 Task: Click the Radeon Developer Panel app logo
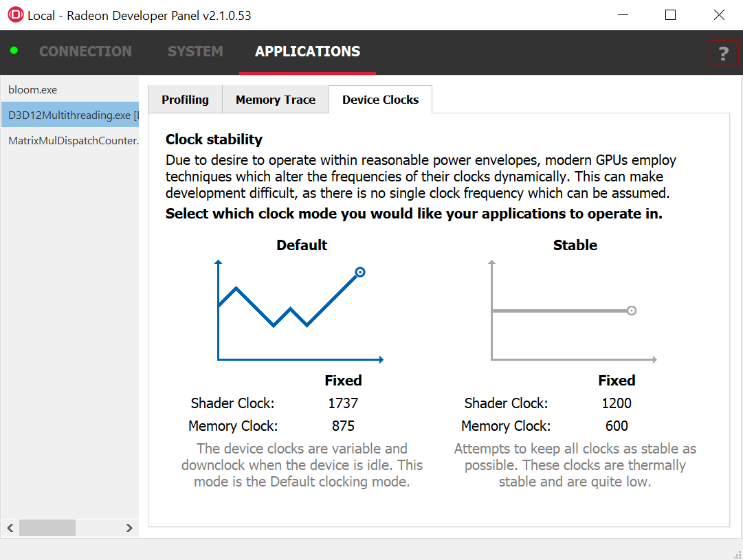15,15
